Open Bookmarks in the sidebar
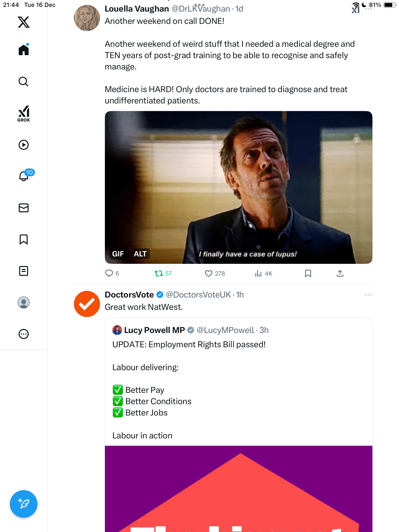The width and height of the screenshot is (399, 532). click(x=24, y=239)
